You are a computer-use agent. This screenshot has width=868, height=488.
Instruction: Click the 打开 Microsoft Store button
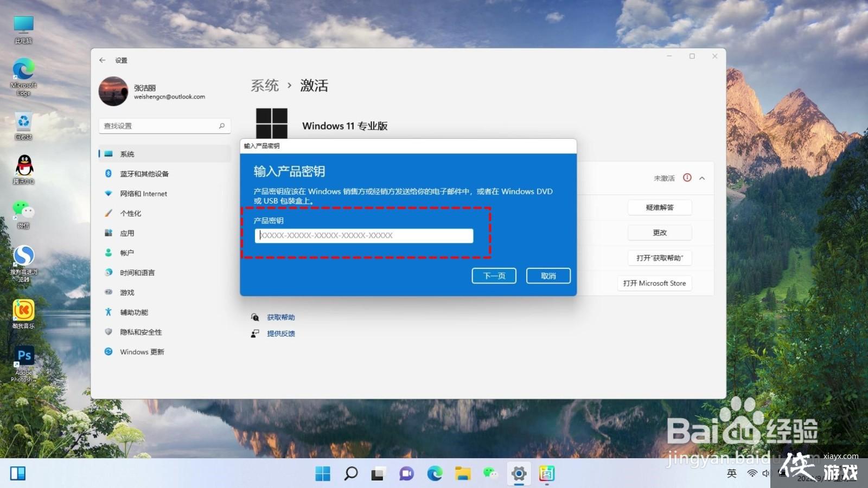tap(654, 283)
